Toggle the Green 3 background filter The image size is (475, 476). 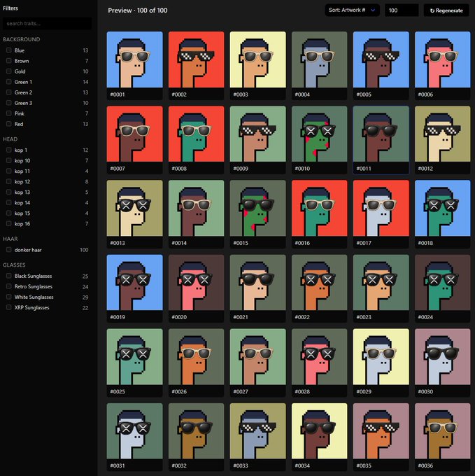tap(9, 103)
